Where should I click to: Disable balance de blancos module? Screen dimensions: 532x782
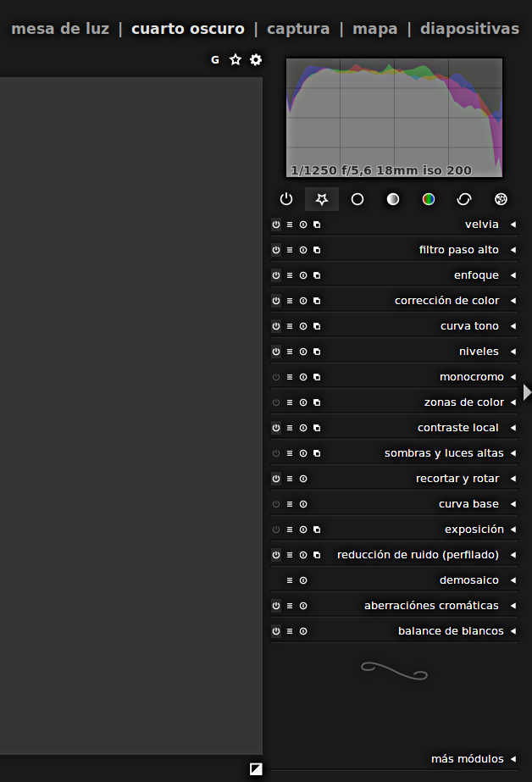pyautogui.click(x=276, y=631)
